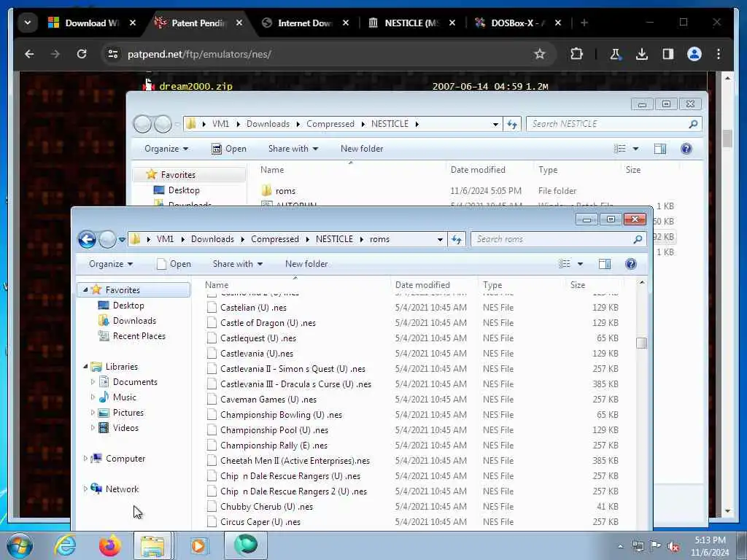Launch Internet Explorer from taskbar
Viewport: 747px width, 560px height.
(x=65, y=545)
